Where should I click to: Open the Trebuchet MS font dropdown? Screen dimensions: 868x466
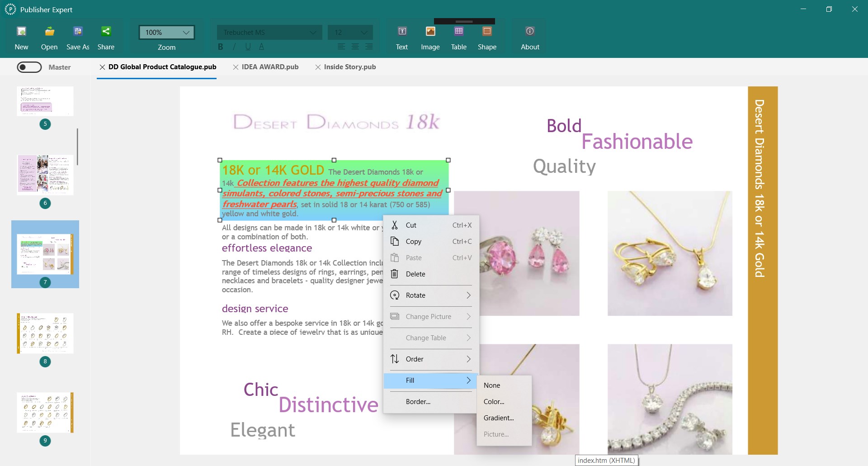click(x=269, y=33)
